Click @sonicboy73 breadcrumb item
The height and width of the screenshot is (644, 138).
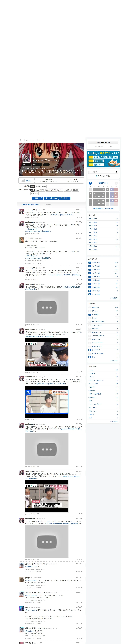point(30,140)
